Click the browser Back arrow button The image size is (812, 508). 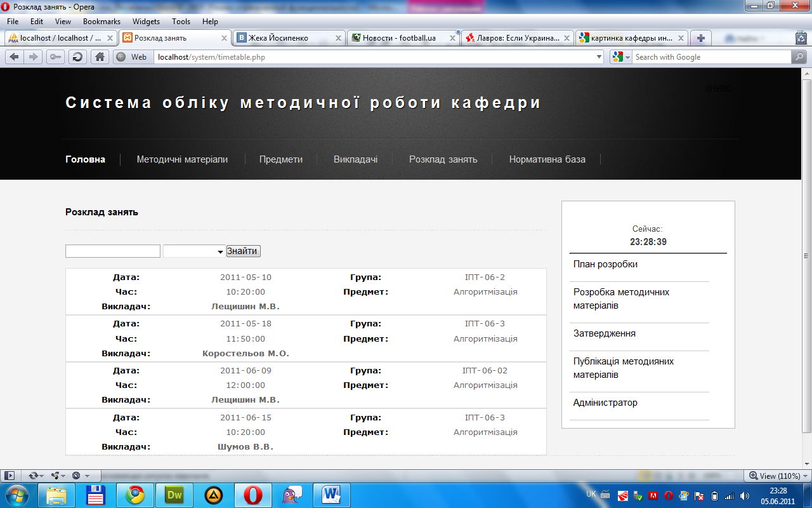click(x=14, y=57)
